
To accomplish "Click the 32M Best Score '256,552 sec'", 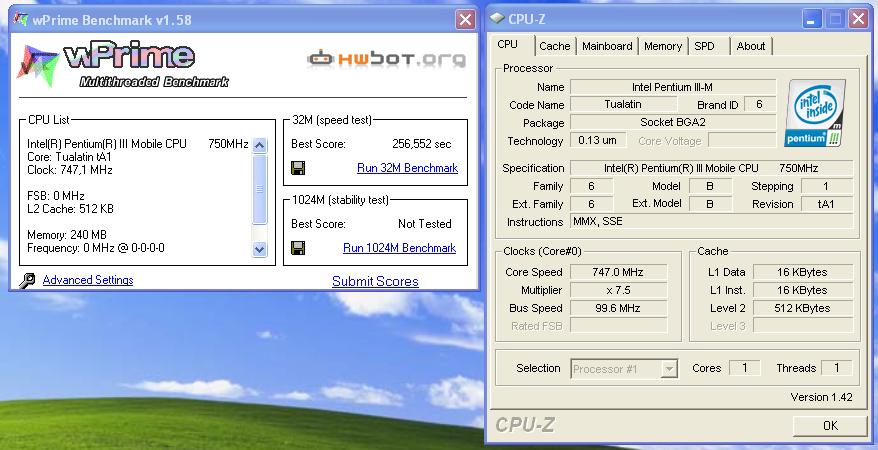I will coord(421,144).
